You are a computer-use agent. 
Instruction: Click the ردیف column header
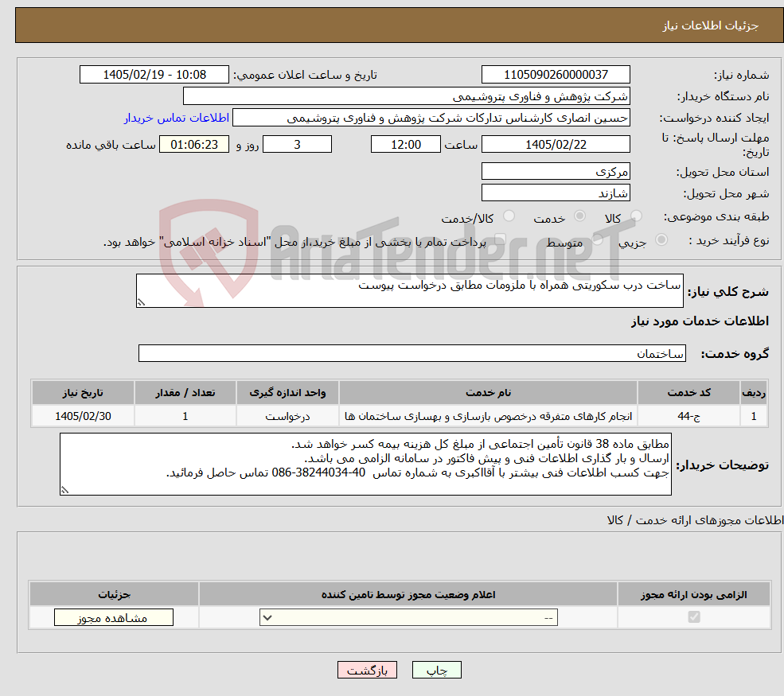pyautogui.click(x=754, y=393)
